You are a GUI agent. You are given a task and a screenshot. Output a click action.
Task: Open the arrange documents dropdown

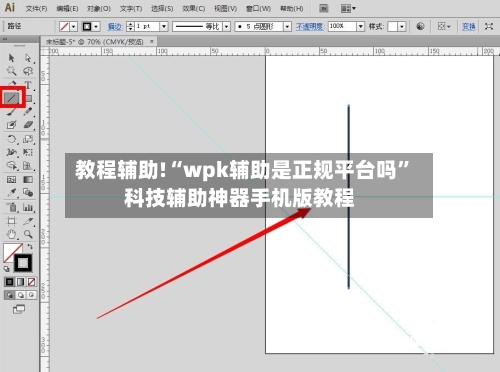[348, 8]
